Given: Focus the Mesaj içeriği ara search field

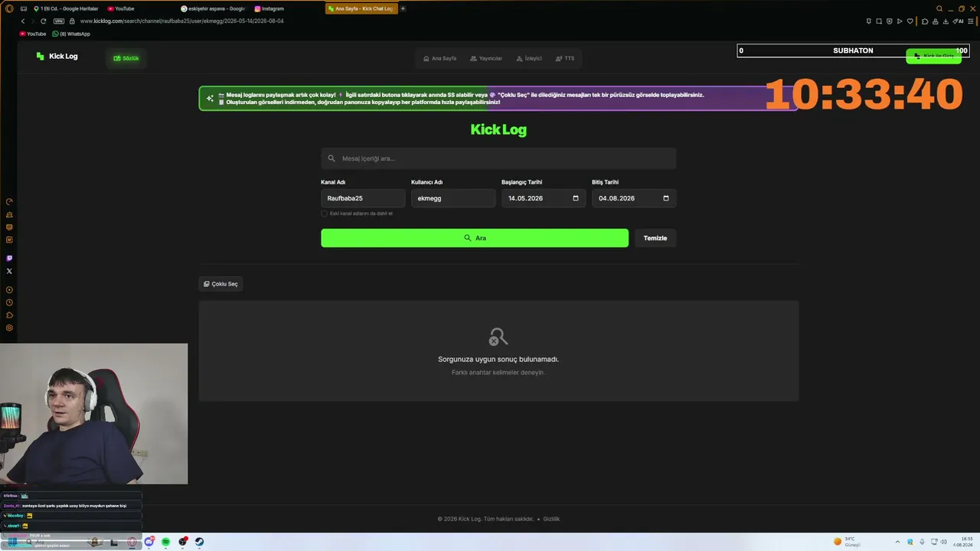Looking at the screenshot, I should click(498, 158).
